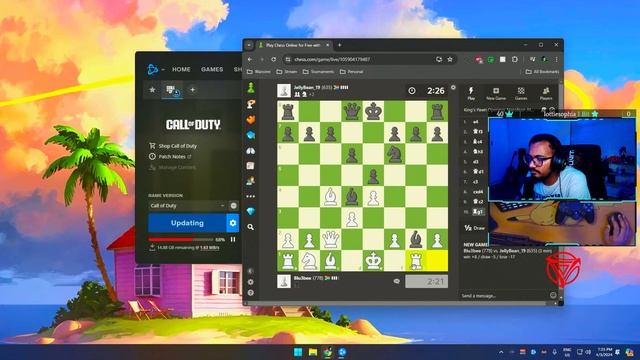Open the Watch binoculars icon in chess.com sidebar
This screenshot has width=640, height=360.
tap(251, 151)
